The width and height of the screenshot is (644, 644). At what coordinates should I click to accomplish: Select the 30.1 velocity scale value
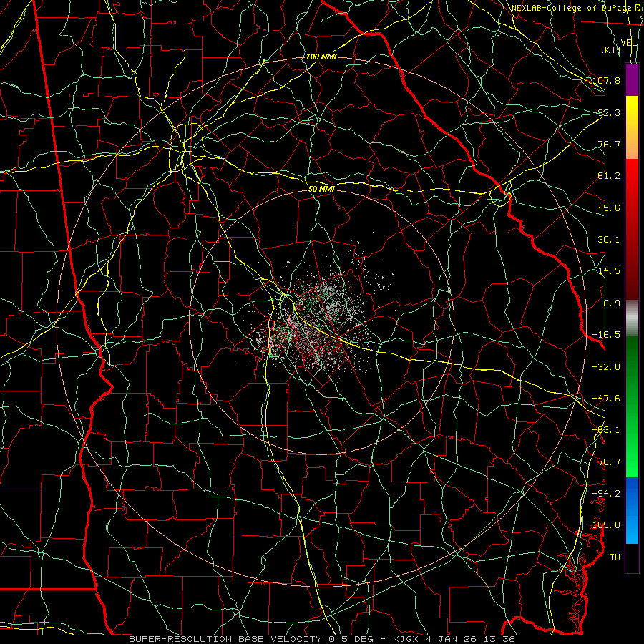click(x=609, y=240)
